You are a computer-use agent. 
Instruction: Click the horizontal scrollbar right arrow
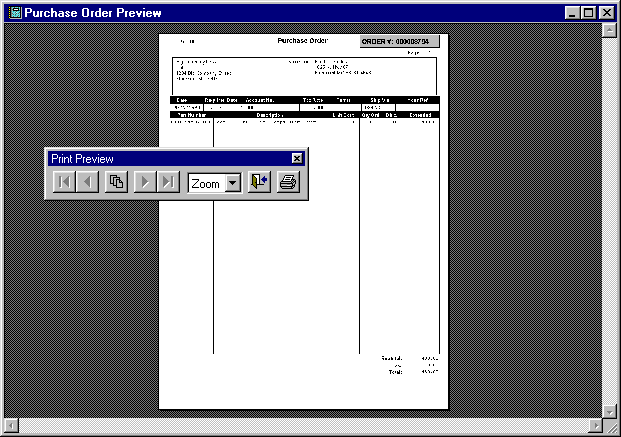pos(595,426)
